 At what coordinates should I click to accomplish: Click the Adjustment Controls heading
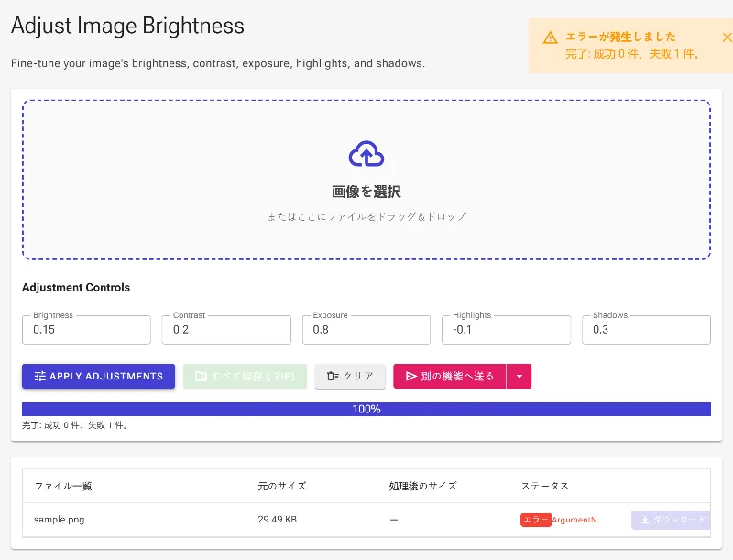point(76,288)
